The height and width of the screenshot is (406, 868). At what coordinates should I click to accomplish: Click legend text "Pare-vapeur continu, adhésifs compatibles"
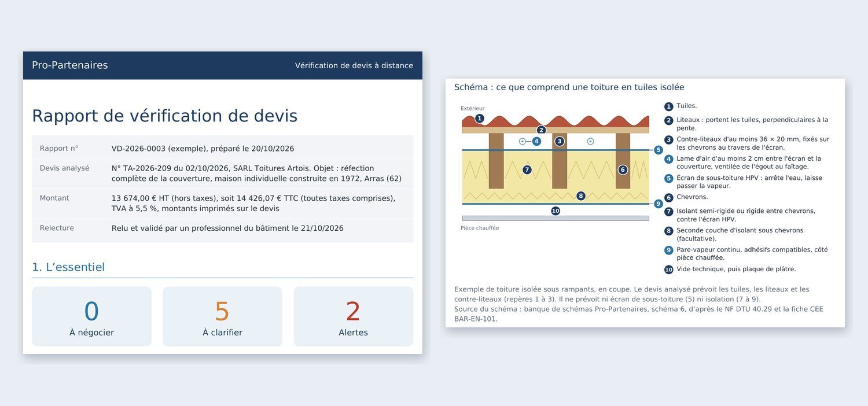pyautogui.click(x=744, y=250)
